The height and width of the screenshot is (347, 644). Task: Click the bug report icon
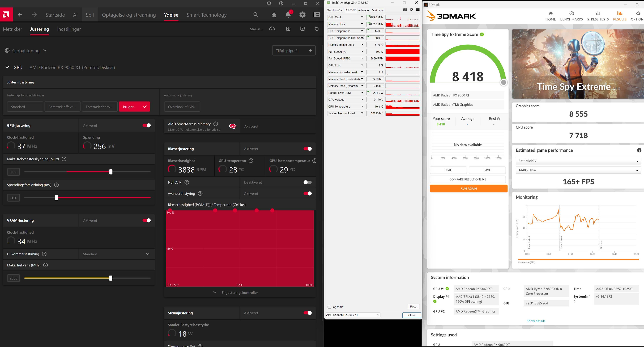269,3
